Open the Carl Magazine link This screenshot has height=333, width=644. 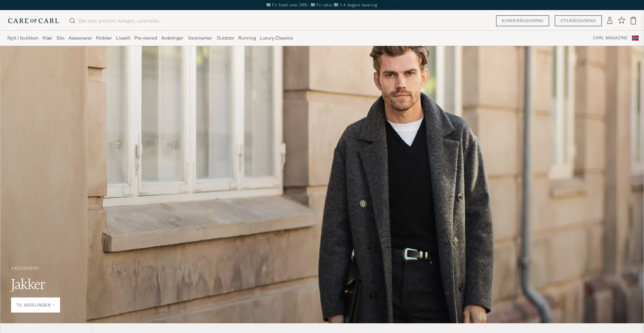click(x=610, y=38)
